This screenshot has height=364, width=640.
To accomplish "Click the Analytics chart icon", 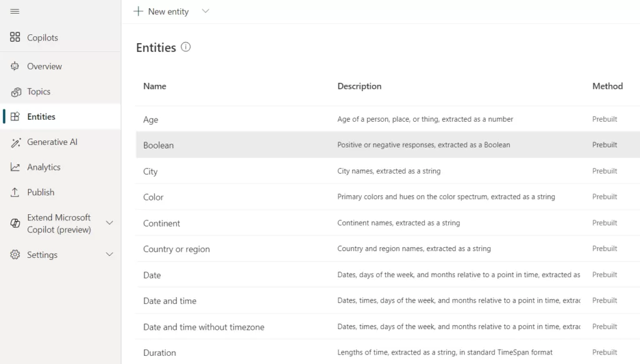I will (x=15, y=167).
